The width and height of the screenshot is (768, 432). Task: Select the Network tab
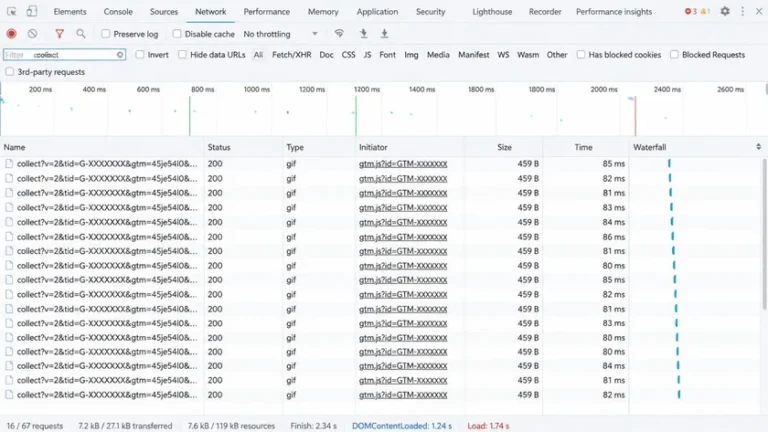pos(211,11)
